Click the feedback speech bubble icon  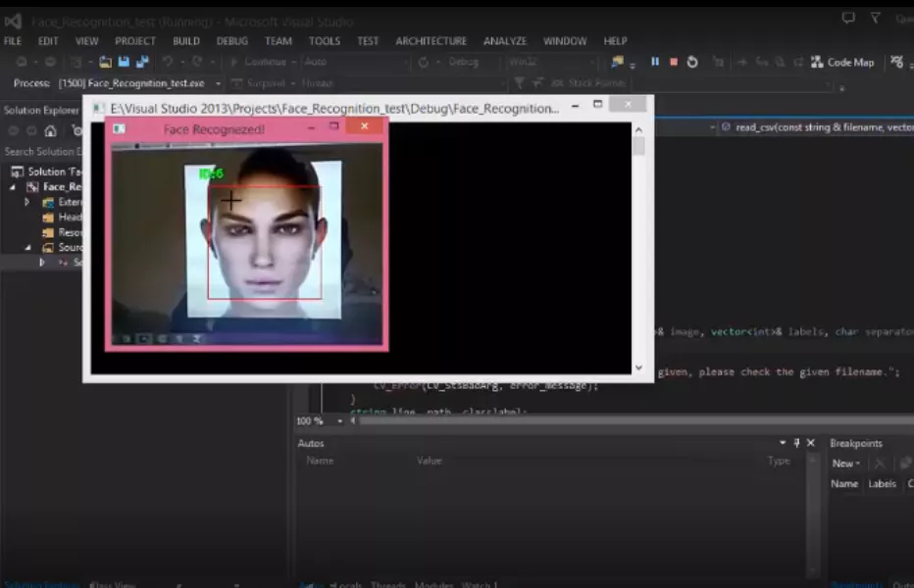click(848, 18)
